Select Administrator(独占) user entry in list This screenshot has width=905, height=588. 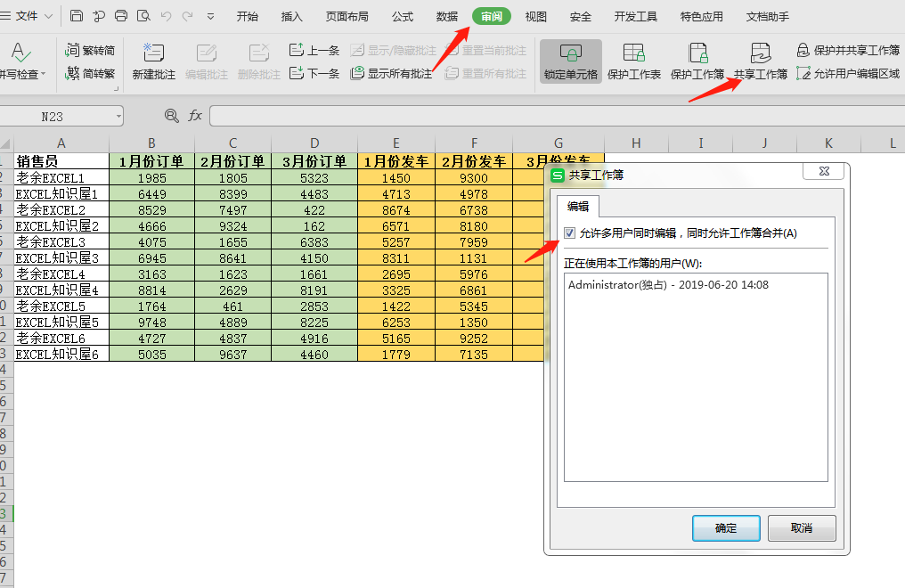668,284
